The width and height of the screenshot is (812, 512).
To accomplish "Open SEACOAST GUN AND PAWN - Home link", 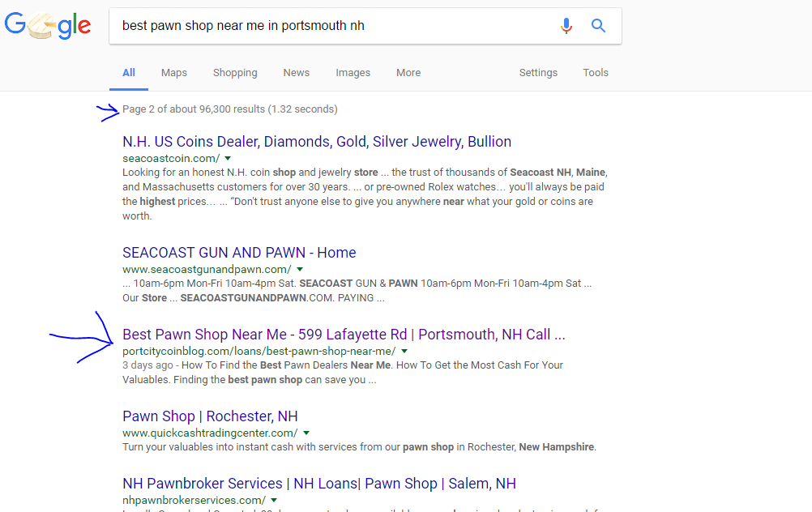I will [239, 253].
